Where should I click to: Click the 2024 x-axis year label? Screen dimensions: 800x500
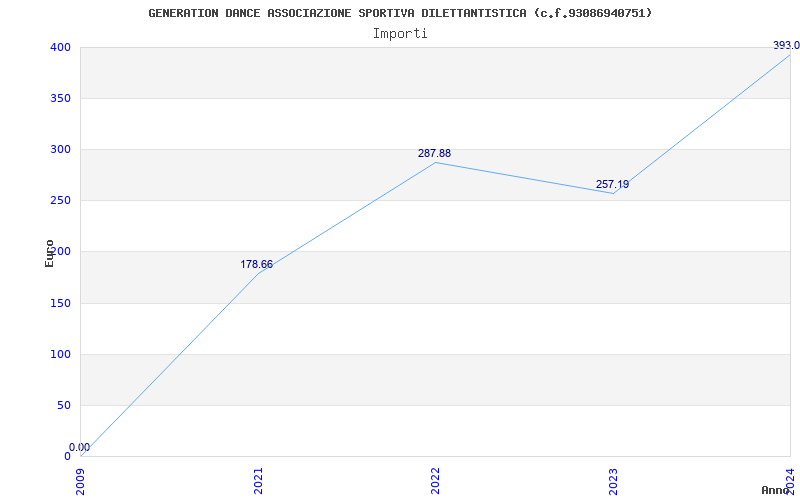point(790,481)
